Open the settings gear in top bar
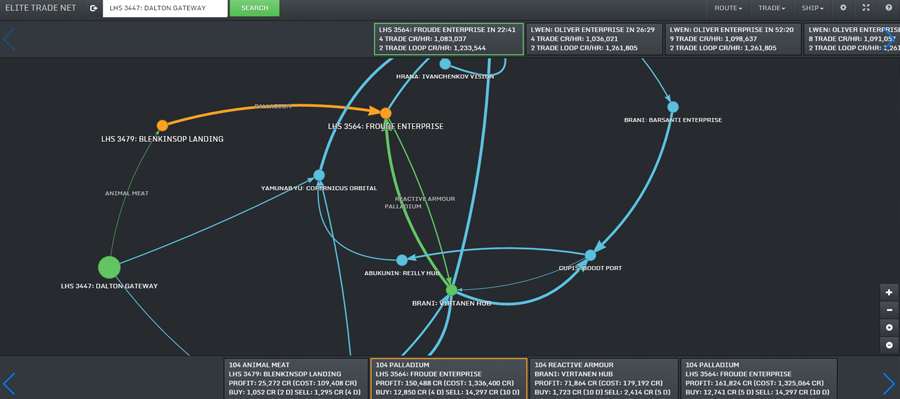The image size is (900, 399). (x=843, y=8)
